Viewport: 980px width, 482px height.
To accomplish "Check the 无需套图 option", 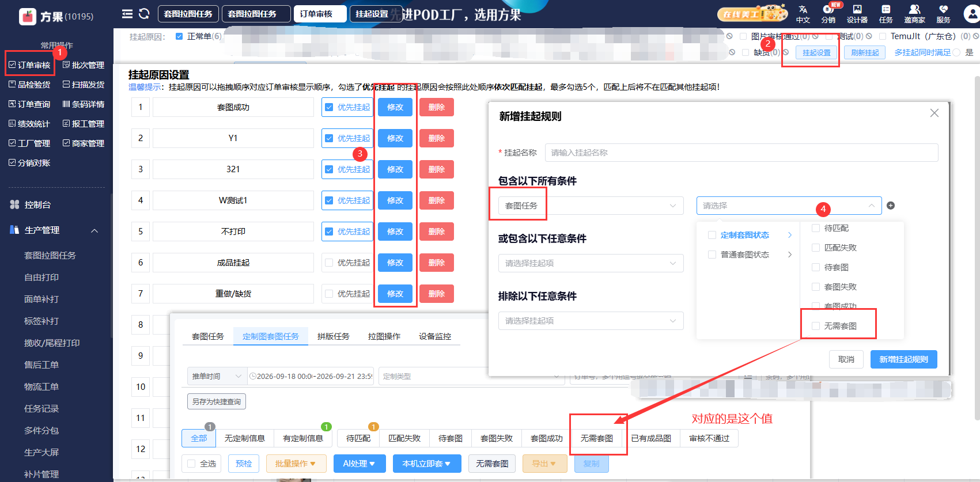I will click(x=816, y=326).
